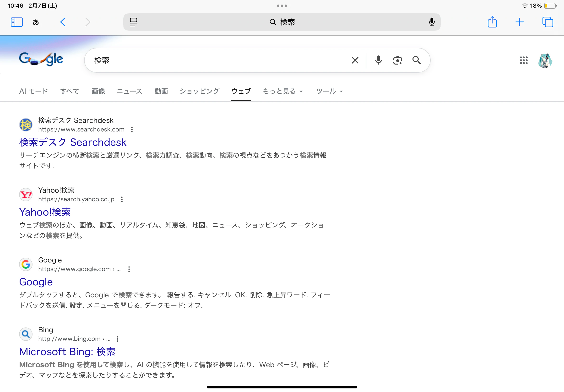Start Google voice search
564x392 pixels.
click(378, 60)
